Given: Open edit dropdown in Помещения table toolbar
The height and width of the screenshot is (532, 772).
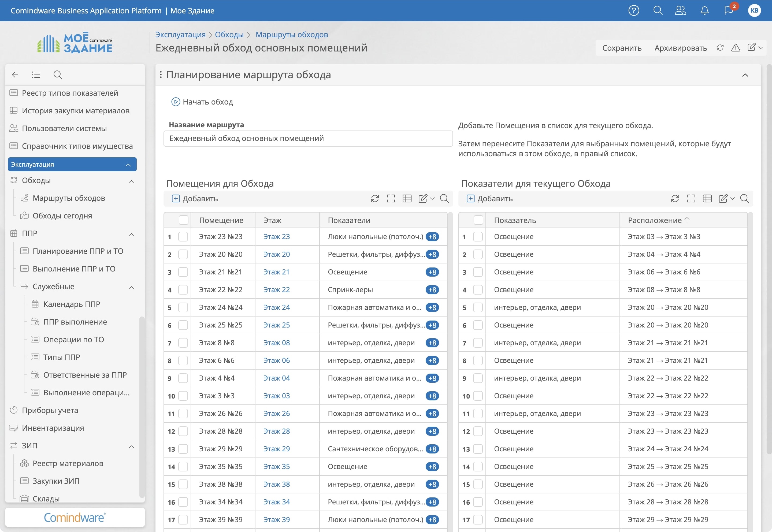Looking at the screenshot, I should point(426,199).
